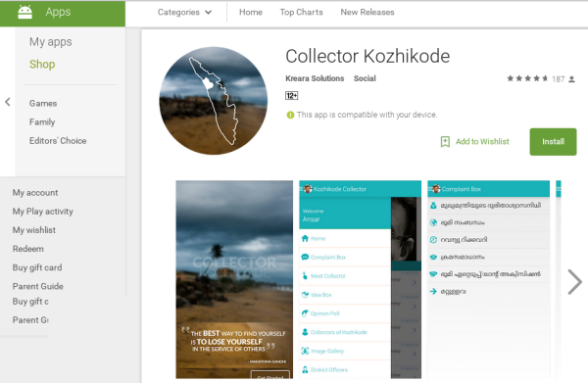Open My Play activity link
Screen dimensions: 588x383
[43, 212]
